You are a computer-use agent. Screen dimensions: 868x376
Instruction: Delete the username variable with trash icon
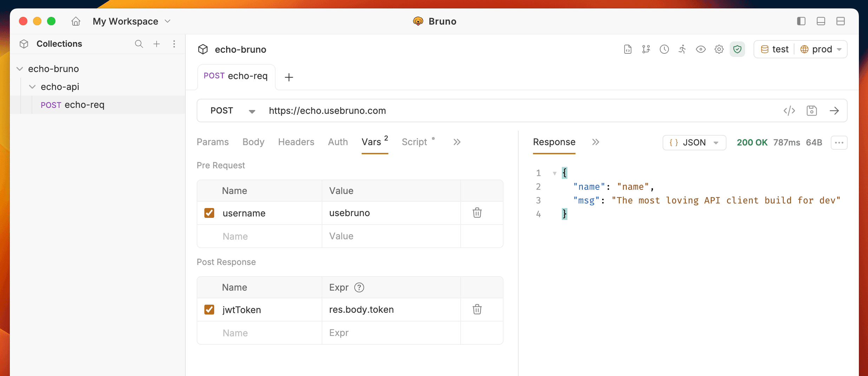pos(477,213)
